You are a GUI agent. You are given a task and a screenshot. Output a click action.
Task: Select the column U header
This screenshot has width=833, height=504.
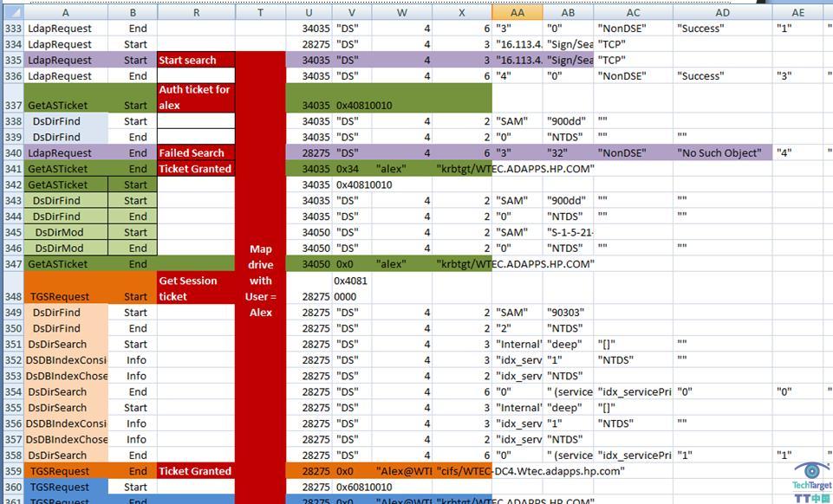(x=309, y=12)
